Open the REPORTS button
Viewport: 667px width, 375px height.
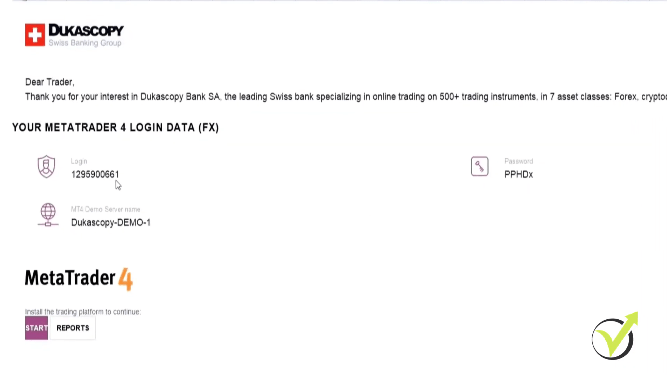pyautogui.click(x=73, y=328)
